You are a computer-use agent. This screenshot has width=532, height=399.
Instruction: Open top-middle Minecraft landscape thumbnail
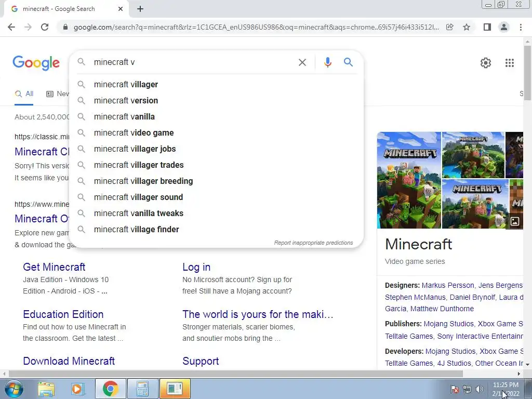click(473, 155)
